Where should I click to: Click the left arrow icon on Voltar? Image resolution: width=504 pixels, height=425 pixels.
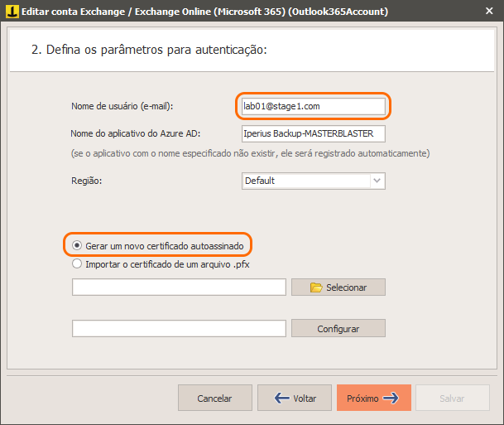pos(282,398)
